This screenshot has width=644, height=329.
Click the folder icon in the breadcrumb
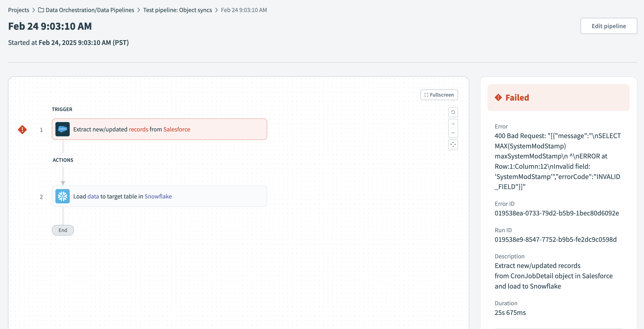(41, 10)
